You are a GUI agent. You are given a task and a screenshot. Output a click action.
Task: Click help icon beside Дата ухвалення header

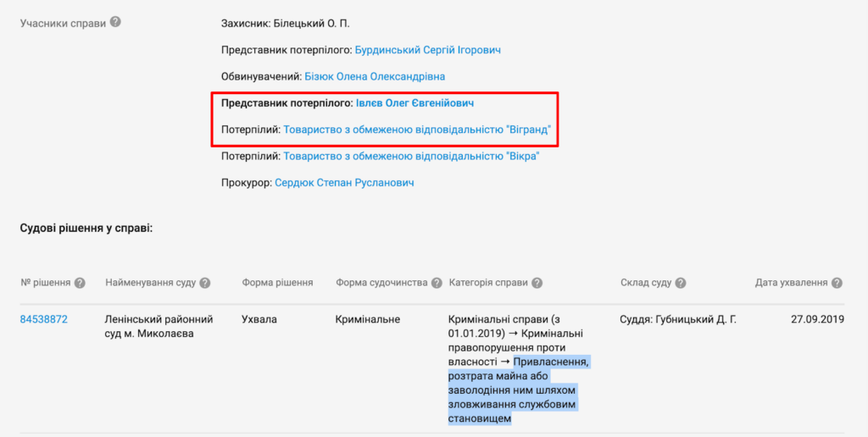[x=837, y=283]
